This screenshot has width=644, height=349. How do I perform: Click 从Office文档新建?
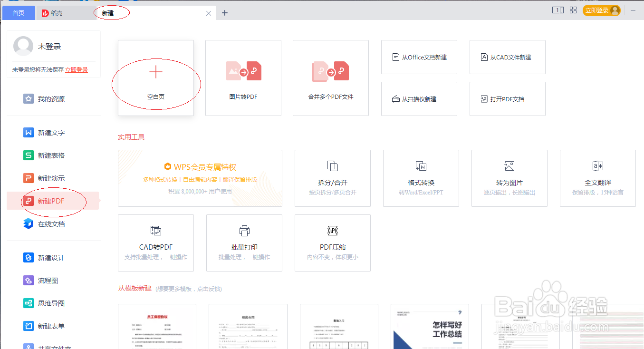tap(419, 57)
